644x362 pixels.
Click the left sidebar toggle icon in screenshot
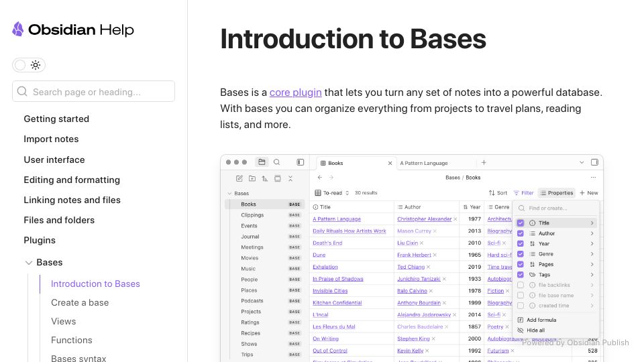(x=301, y=162)
